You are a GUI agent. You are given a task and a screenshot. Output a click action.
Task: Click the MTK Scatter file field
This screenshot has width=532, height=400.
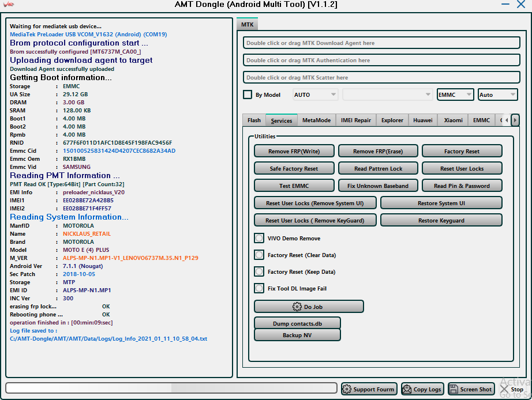pos(381,77)
